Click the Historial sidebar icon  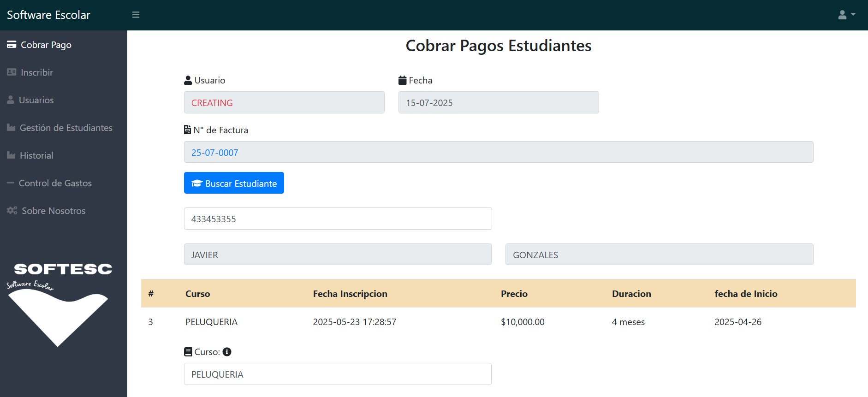(x=11, y=155)
